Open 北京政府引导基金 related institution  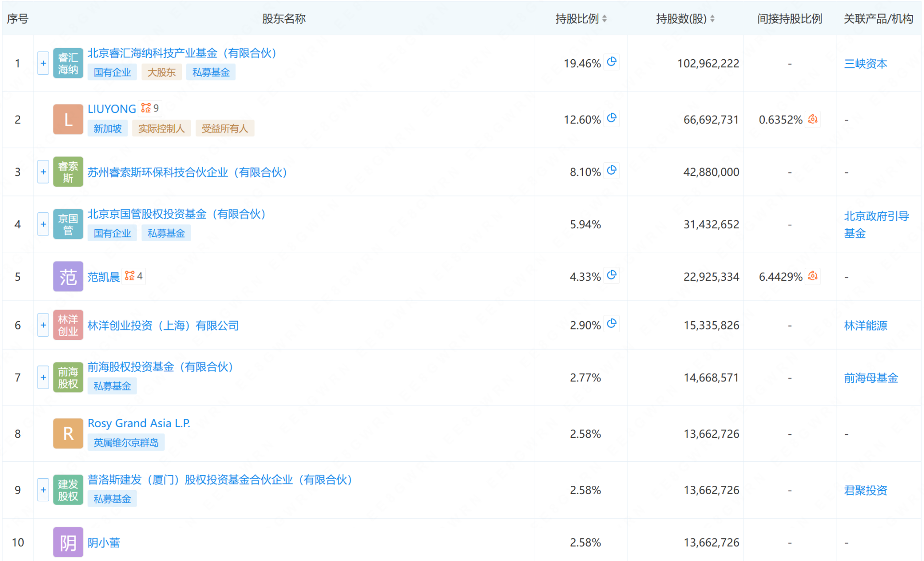(876, 224)
